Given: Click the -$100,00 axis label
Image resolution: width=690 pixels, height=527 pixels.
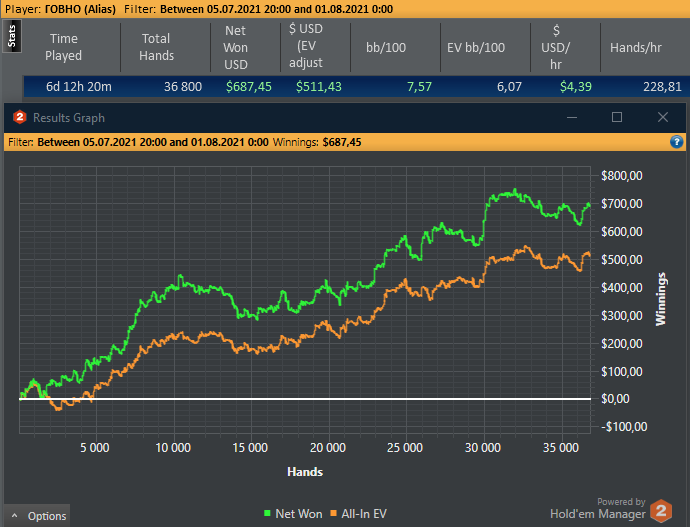Looking at the screenshot, I should [x=624, y=426].
